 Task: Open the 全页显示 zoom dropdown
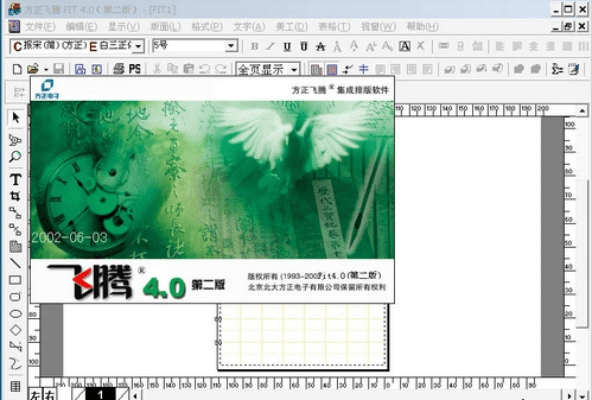pyautogui.click(x=294, y=69)
